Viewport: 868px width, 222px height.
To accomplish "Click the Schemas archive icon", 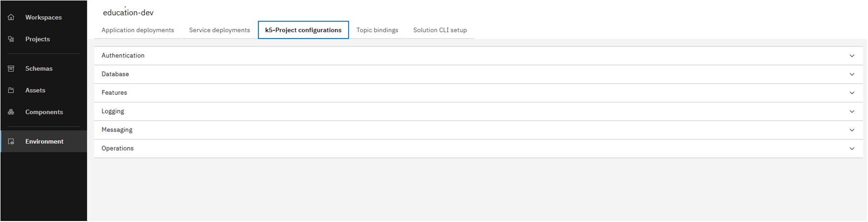I will (x=11, y=69).
